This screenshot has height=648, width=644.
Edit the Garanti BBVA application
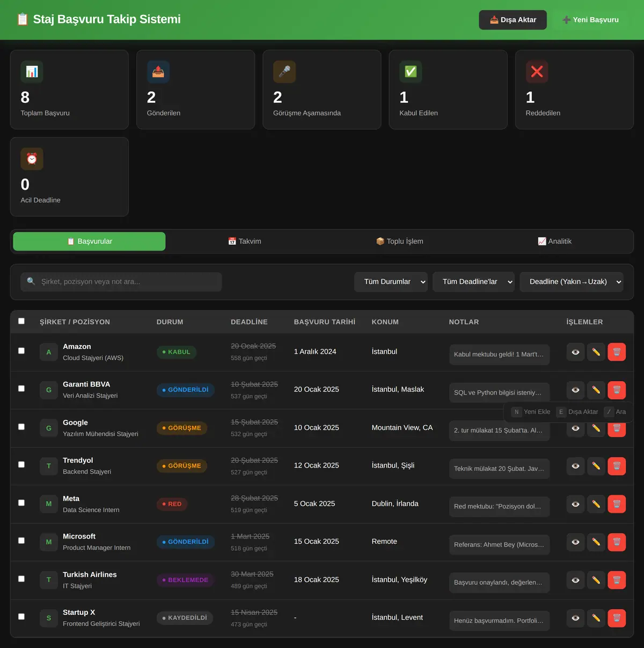tap(596, 390)
